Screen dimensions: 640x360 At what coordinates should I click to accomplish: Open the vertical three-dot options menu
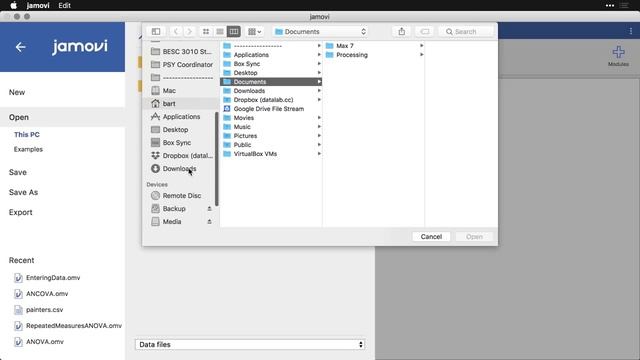coord(631,31)
